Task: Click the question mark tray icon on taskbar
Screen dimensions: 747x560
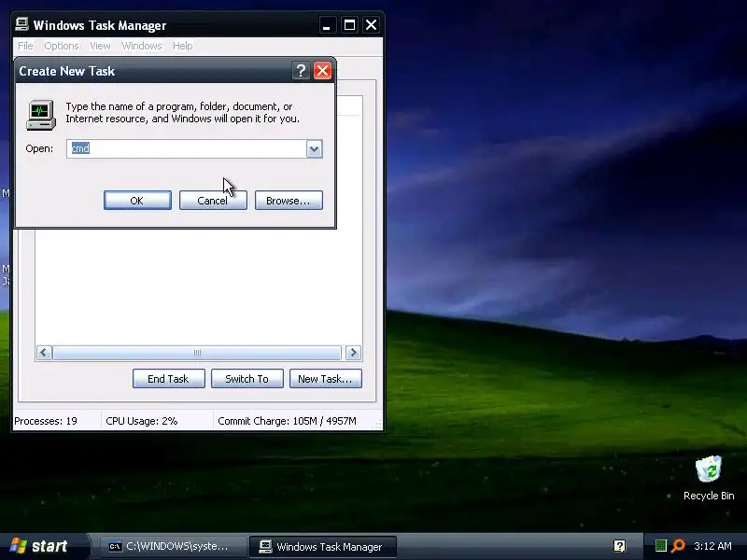Action: point(620,546)
